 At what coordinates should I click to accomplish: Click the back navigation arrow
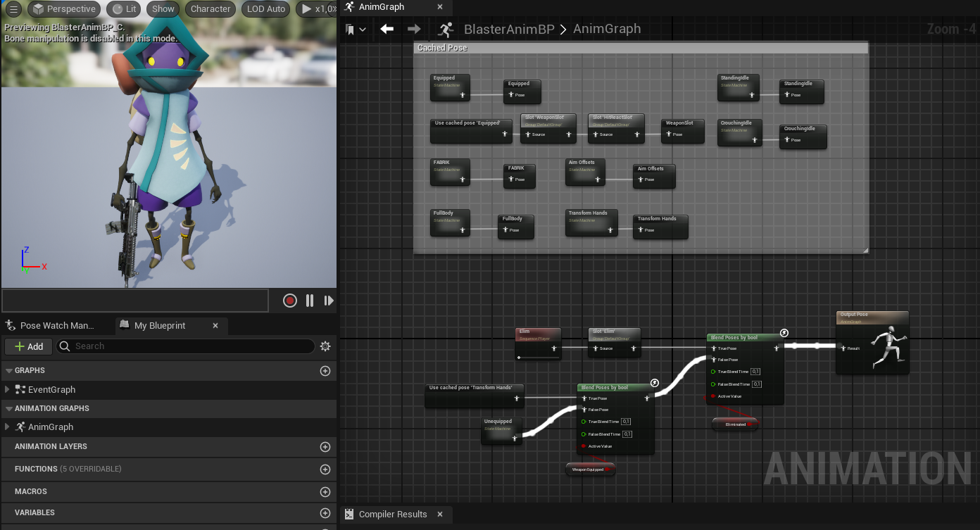click(387, 29)
